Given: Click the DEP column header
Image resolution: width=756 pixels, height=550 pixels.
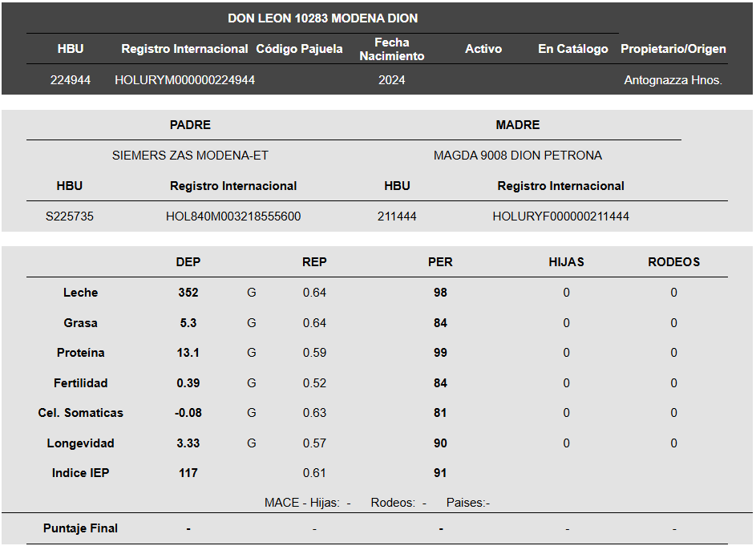Looking at the screenshot, I should coord(188,261).
